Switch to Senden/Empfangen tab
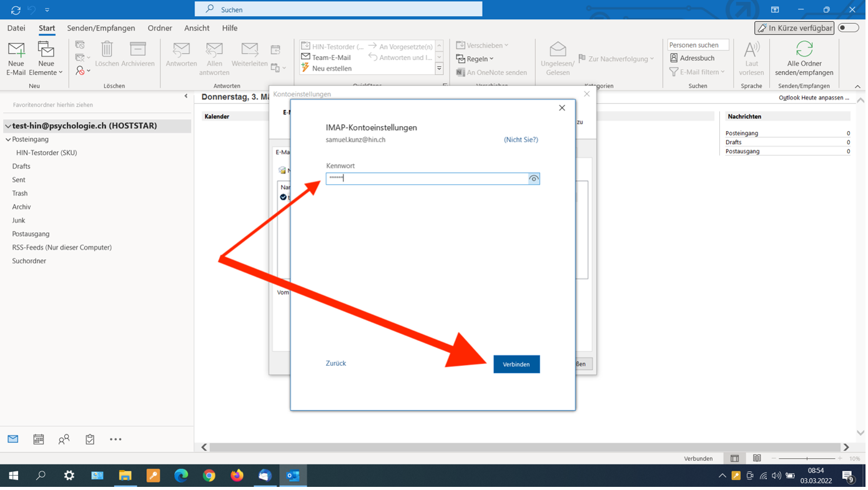This screenshot has width=868, height=490. tap(101, 28)
